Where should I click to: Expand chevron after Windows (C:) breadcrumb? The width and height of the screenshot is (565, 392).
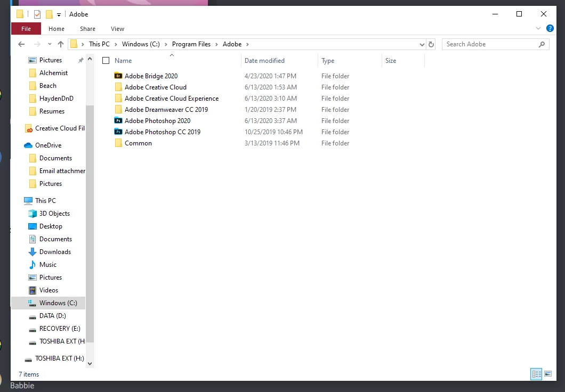click(166, 44)
